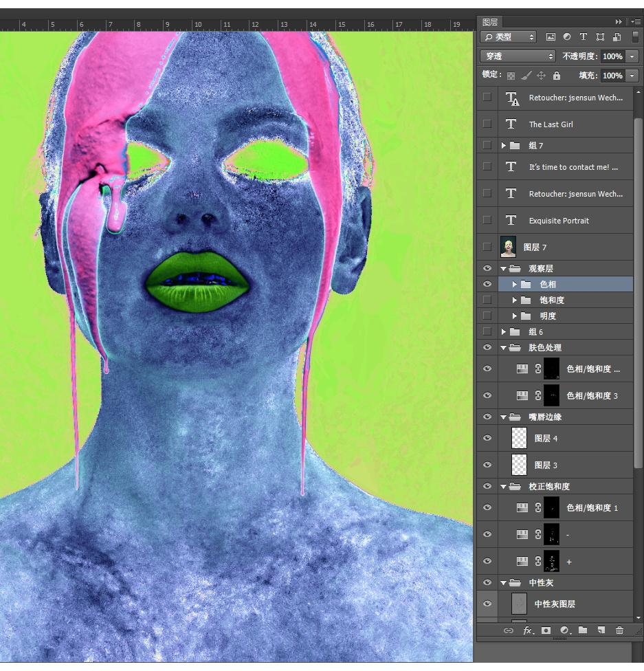The height and width of the screenshot is (671, 644).
Task: Open the Layers panel flyout menu
Action: pos(636,21)
